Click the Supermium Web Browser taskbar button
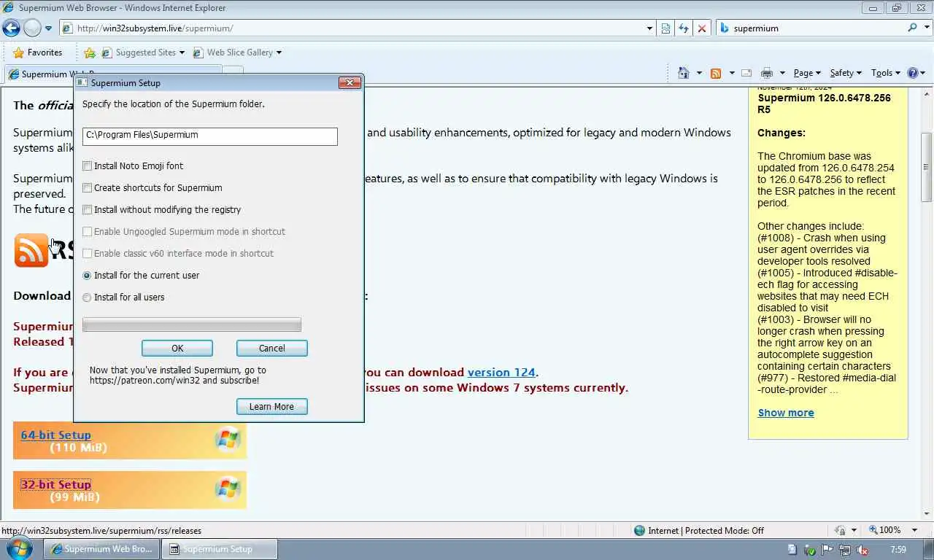The height and width of the screenshot is (560, 934). point(101,549)
